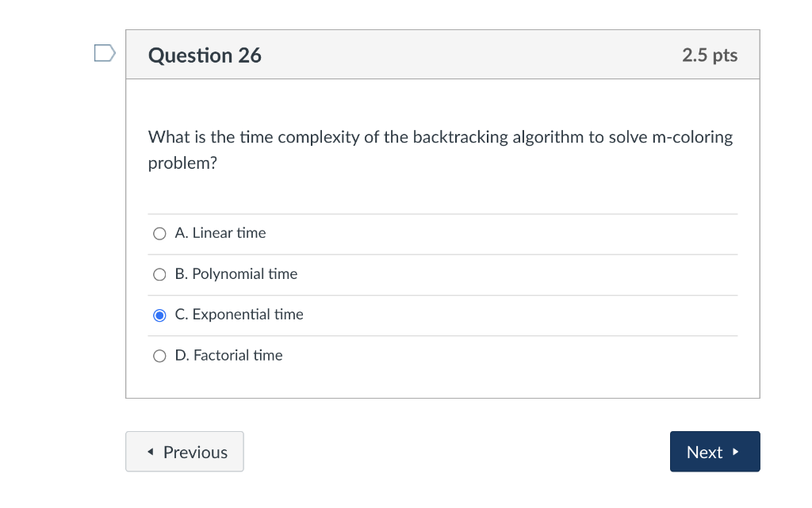Click the Next button
Screen dimensions: 812x508
[x=714, y=451]
